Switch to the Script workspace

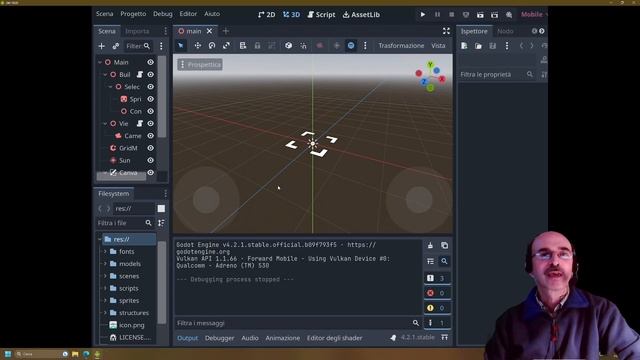point(321,15)
